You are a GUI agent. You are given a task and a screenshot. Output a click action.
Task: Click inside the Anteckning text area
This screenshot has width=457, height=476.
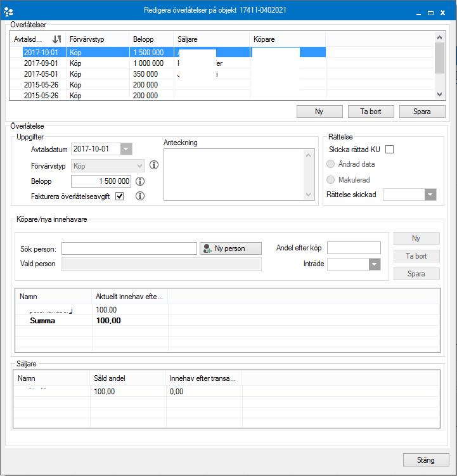click(234, 174)
